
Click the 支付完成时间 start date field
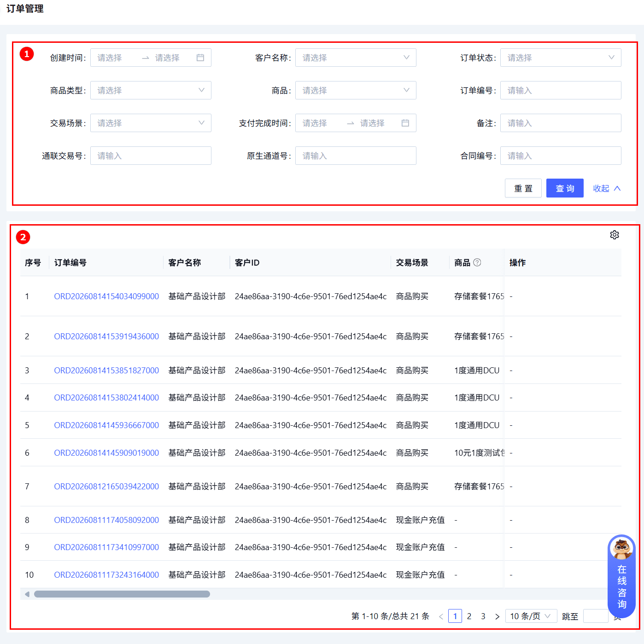(321, 123)
